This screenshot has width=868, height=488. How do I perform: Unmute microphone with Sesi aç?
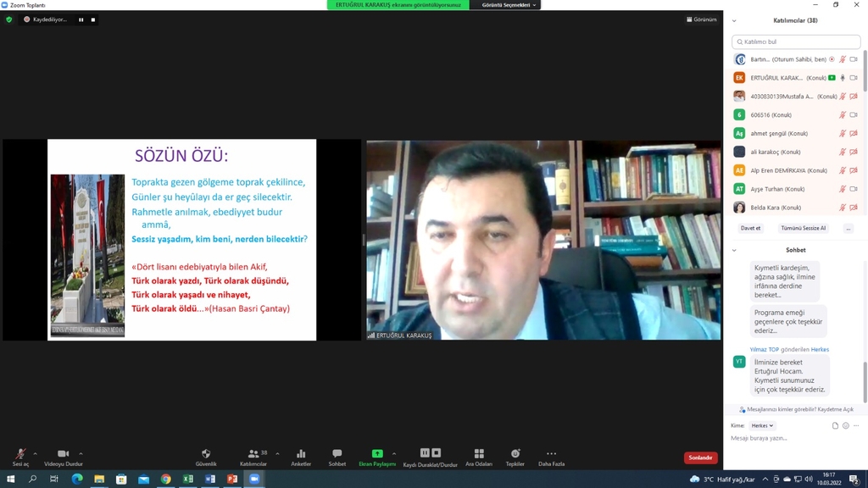[20, 455]
